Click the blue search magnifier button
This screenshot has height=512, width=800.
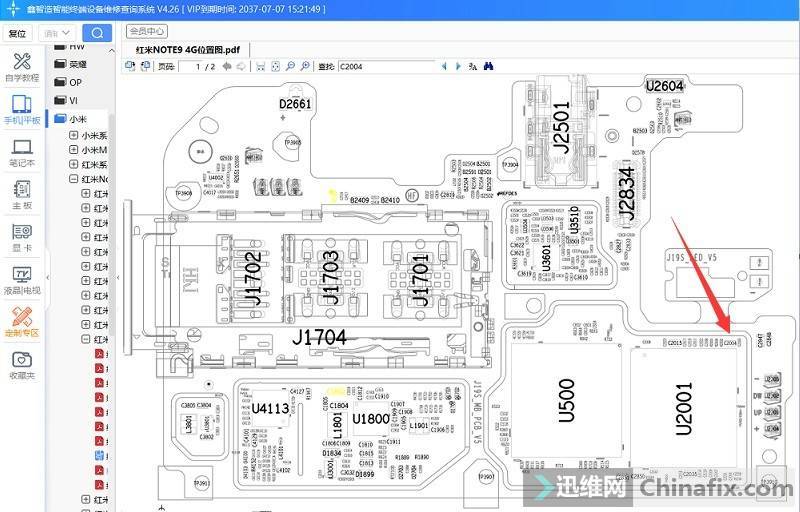96,32
